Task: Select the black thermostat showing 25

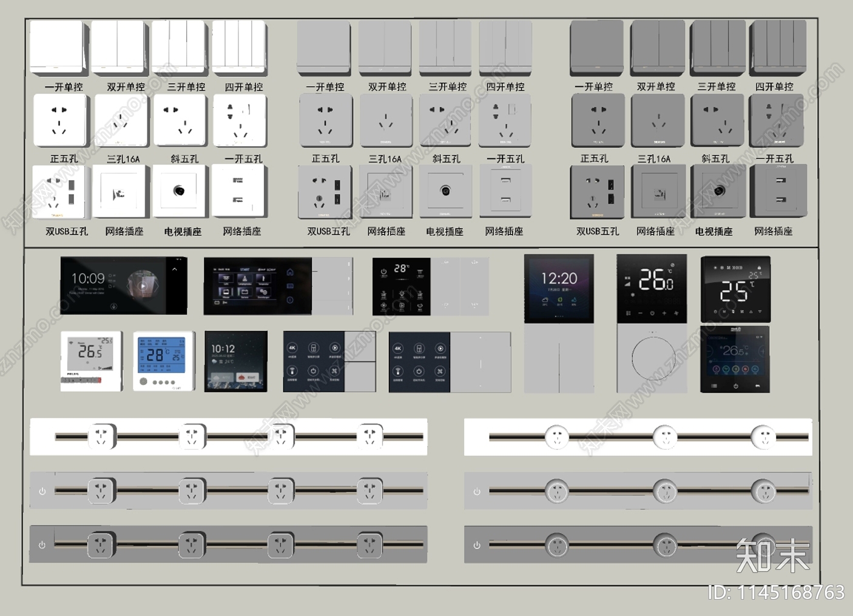Action: (x=735, y=289)
